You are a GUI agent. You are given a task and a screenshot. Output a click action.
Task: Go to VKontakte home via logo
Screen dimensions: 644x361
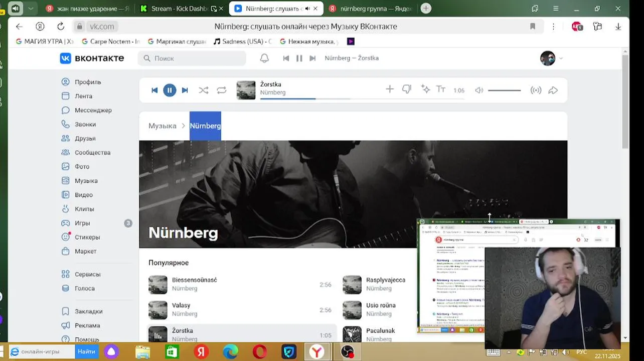(x=92, y=58)
